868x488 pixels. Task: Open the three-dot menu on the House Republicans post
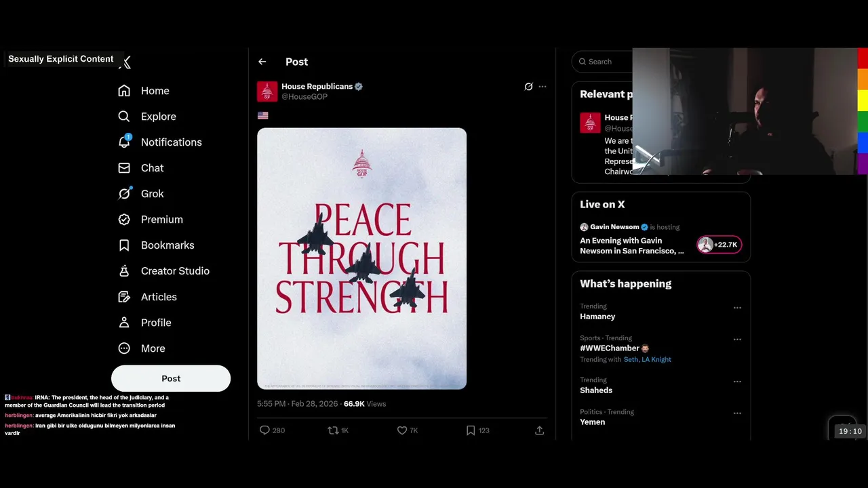pyautogui.click(x=542, y=87)
